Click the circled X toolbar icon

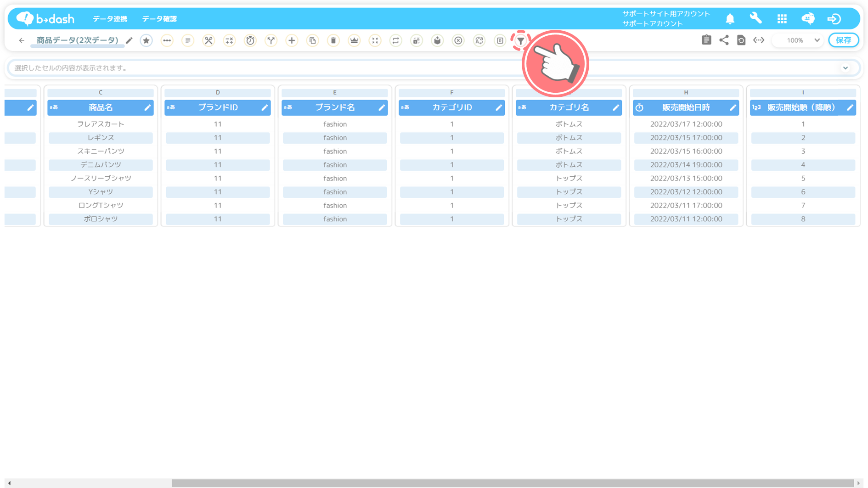click(x=458, y=40)
